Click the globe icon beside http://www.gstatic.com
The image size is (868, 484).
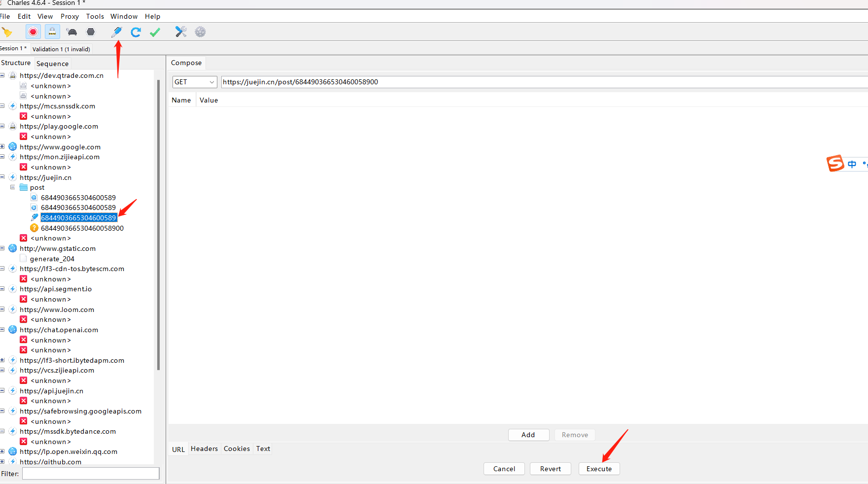pos(13,248)
